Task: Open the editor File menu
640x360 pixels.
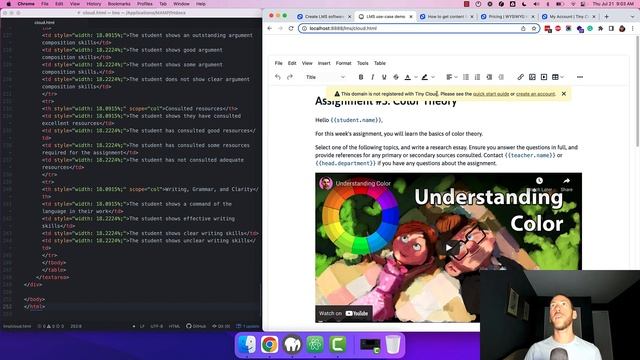Action: coord(278,63)
